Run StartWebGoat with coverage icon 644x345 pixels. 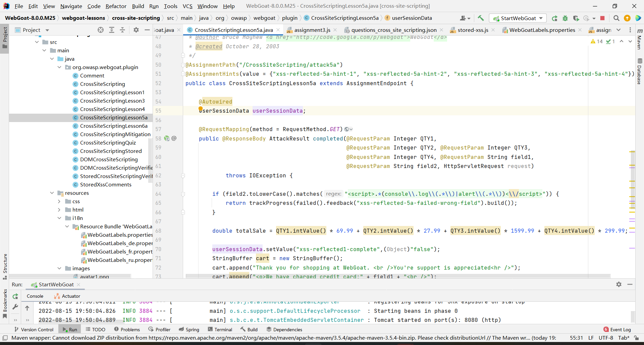coord(576,18)
